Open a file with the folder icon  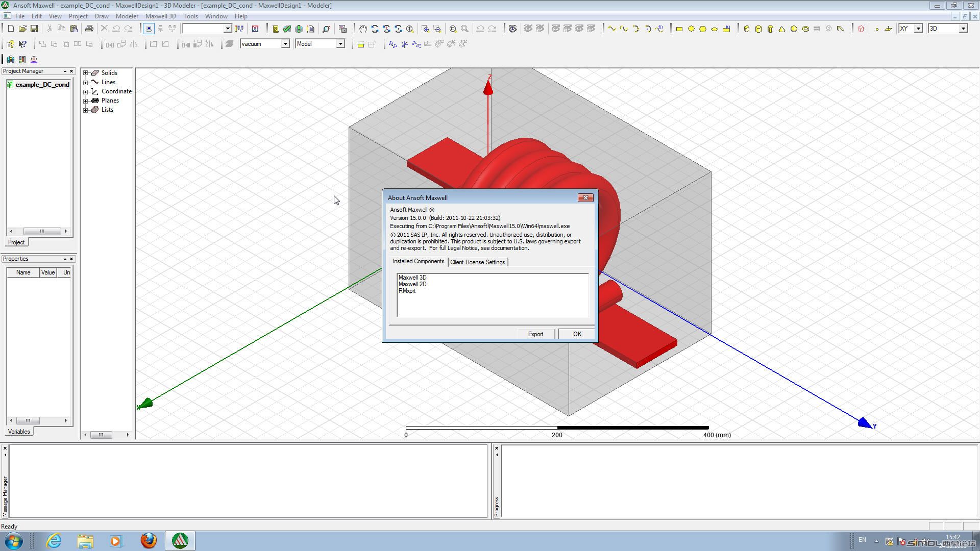click(22, 29)
